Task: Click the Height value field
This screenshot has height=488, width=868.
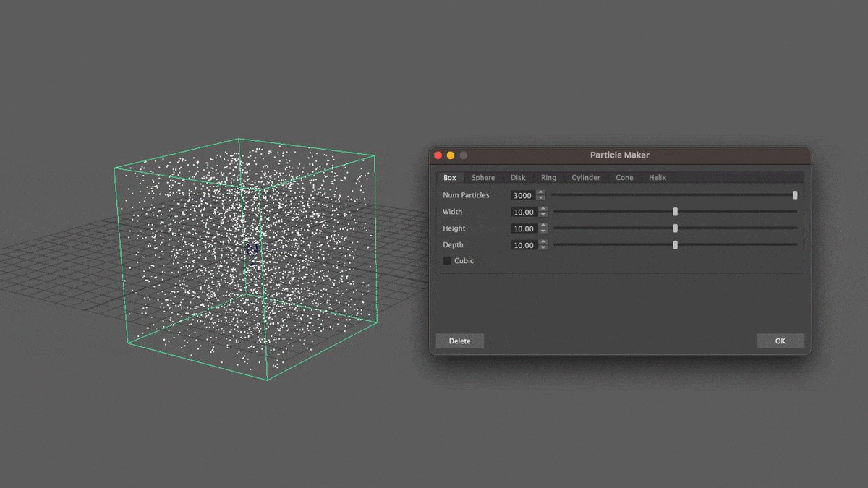Action: click(523, 229)
